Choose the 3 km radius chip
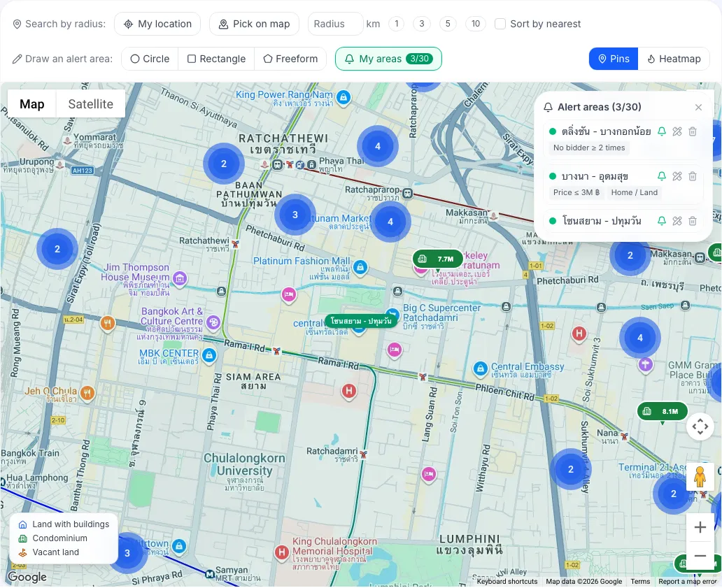The height and width of the screenshot is (588, 722). pos(422,24)
